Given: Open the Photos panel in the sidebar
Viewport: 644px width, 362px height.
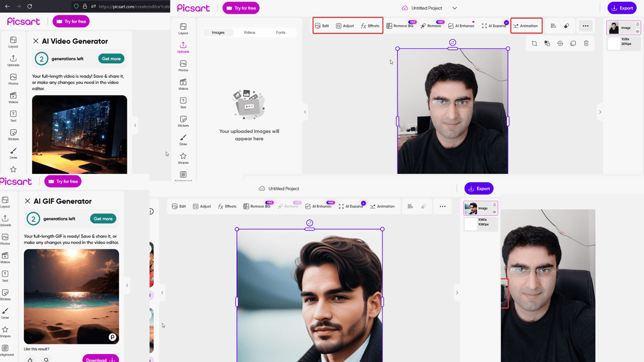Looking at the screenshot, I should pos(183,65).
